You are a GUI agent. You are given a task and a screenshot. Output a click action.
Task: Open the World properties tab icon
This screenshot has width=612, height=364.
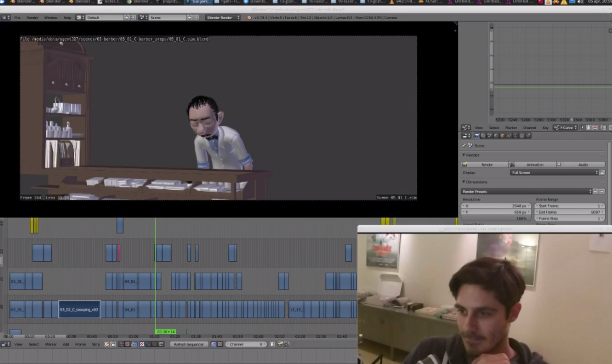[x=496, y=136]
